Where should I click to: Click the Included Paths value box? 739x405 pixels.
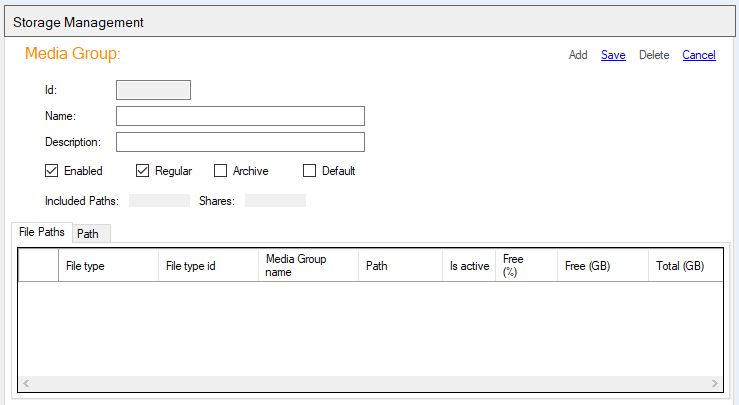(x=159, y=201)
